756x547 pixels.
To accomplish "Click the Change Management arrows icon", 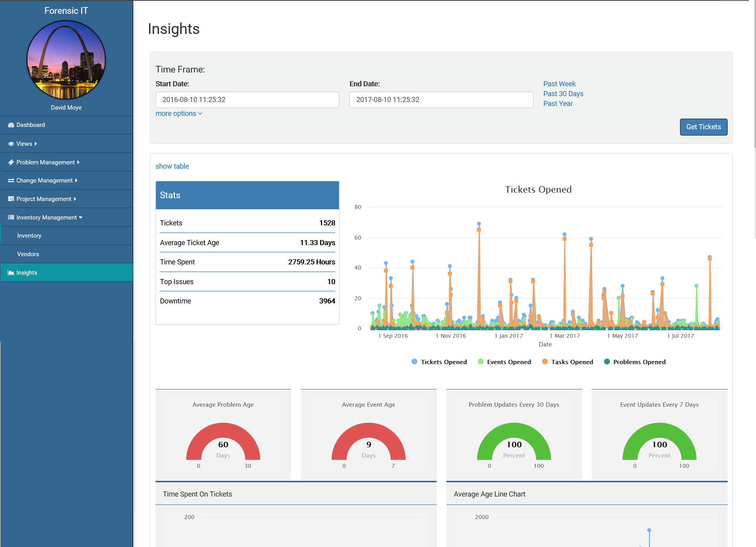I will [x=11, y=180].
